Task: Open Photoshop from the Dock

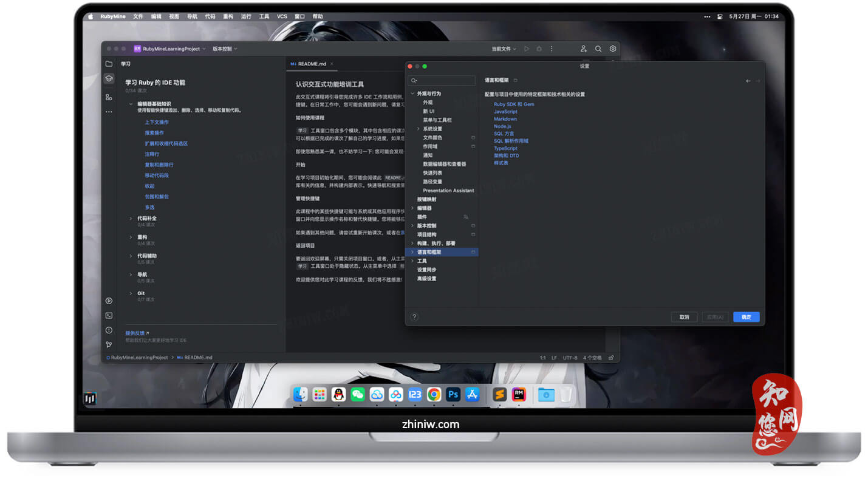Action: (x=453, y=395)
